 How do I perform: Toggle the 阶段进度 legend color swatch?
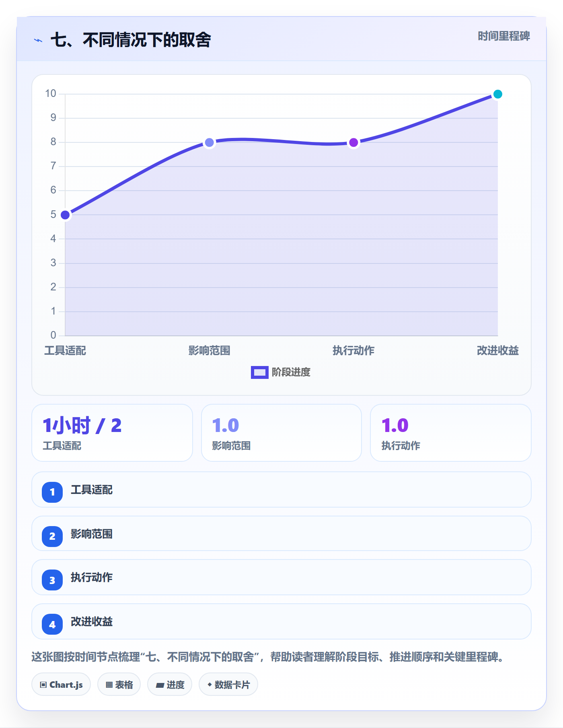point(259,372)
